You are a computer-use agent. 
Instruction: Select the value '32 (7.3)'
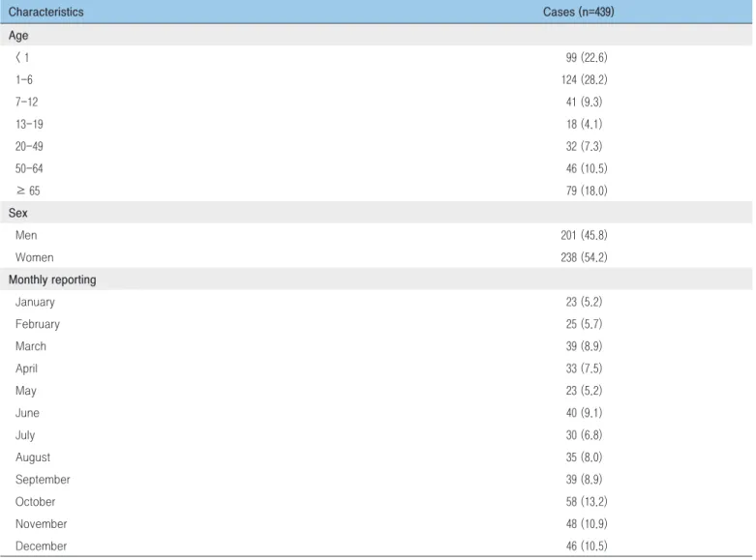click(584, 146)
